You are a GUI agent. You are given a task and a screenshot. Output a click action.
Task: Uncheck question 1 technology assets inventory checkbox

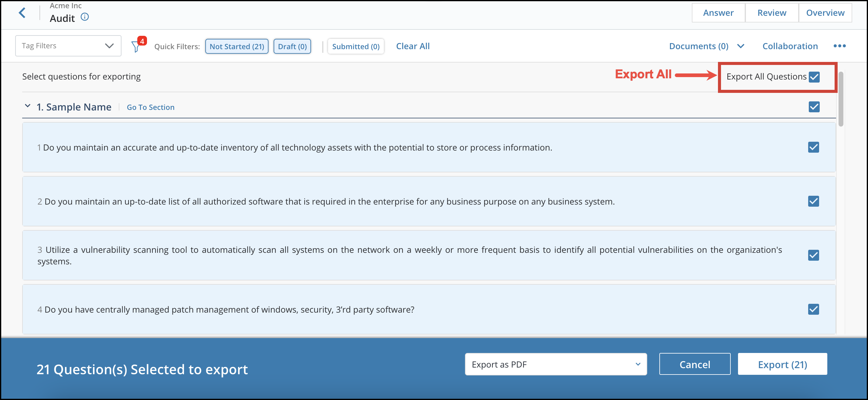[813, 147]
